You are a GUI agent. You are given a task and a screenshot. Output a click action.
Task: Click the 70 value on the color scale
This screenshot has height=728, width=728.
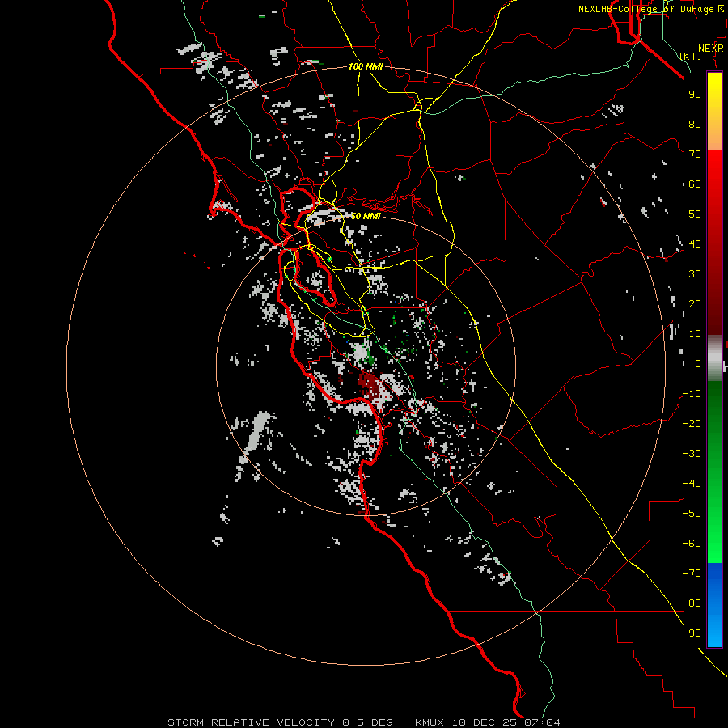[695, 154]
